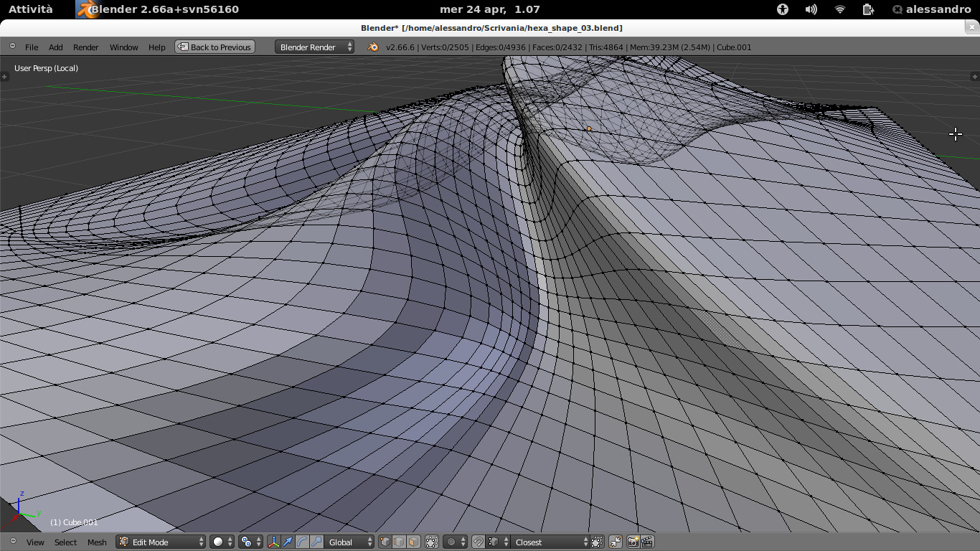Click the OpenGL render animation clapper icon
The image size is (980, 551).
coord(647,542)
